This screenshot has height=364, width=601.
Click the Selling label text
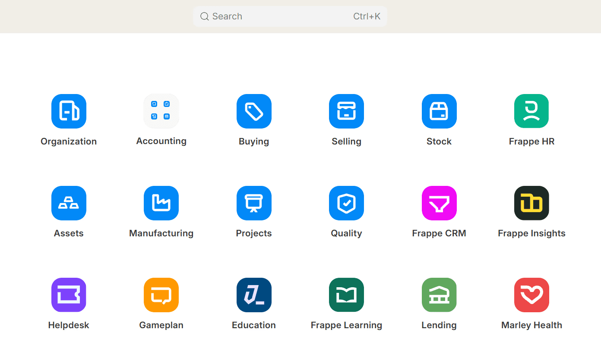point(346,141)
